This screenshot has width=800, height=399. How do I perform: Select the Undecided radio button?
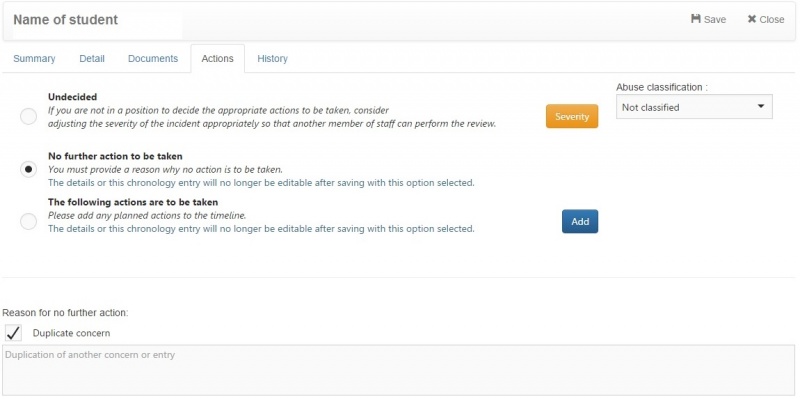pyautogui.click(x=28, y=117)
